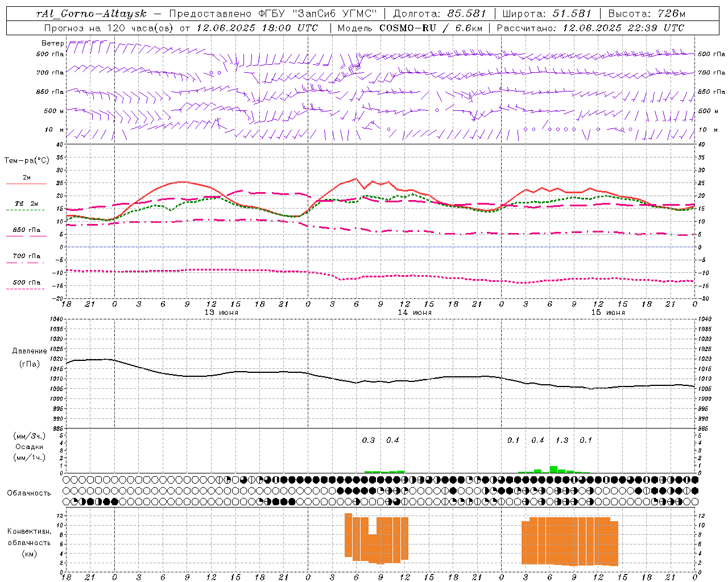Click the Широта: 51.581 header field
This screenshot has height=582, width=728.
coord(547,14)
